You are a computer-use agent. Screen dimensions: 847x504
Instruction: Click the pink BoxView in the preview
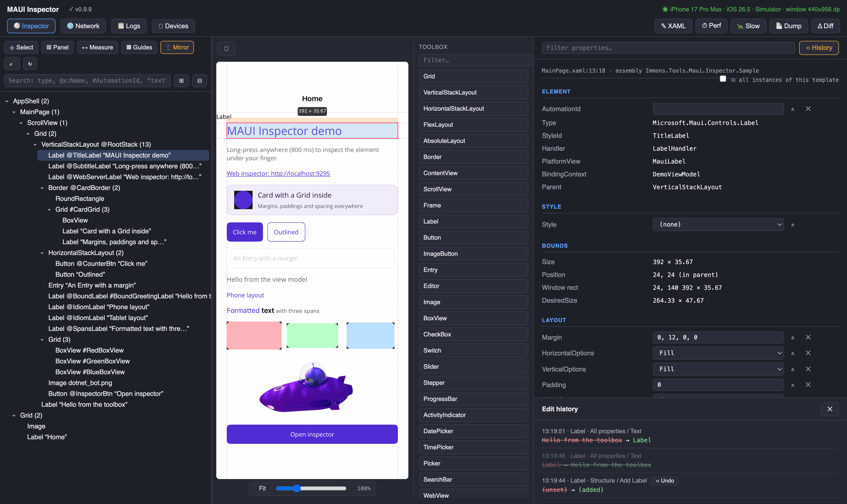coord(254,336)
